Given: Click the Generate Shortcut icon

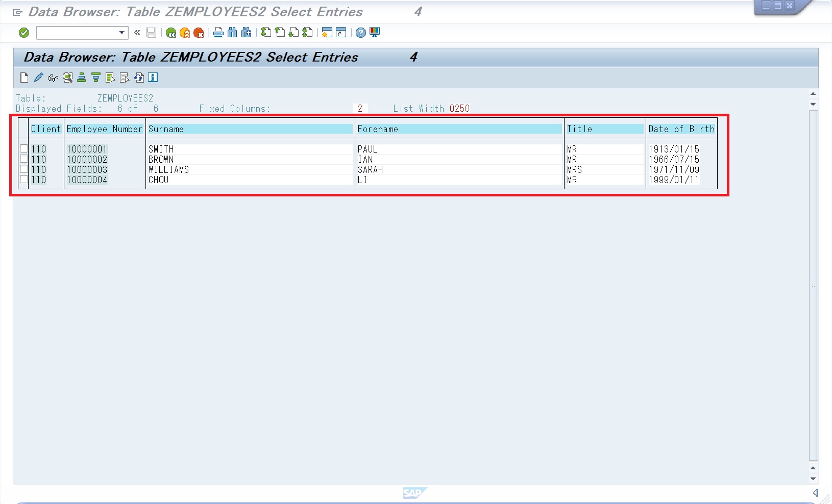Looking at the screenshot, I should click(x=341, y=33).
